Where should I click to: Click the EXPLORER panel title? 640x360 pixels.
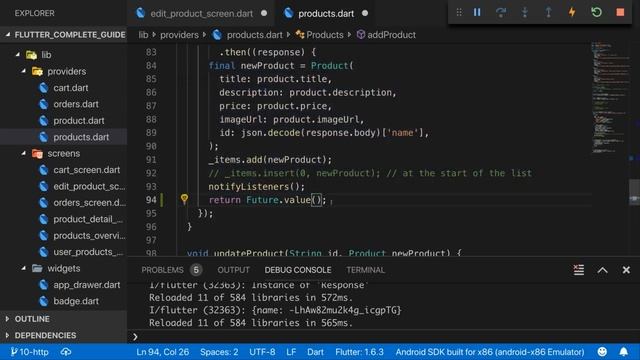[x=34, y=13]
